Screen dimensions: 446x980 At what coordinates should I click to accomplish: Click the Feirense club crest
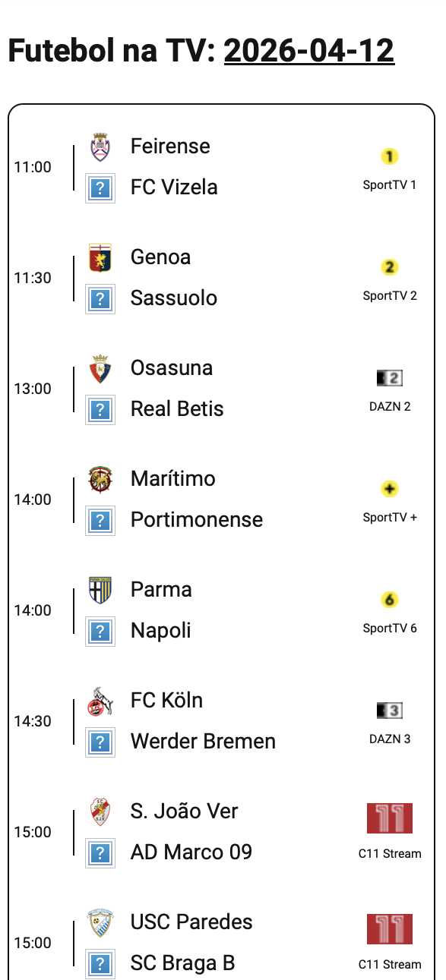point(100,147)
